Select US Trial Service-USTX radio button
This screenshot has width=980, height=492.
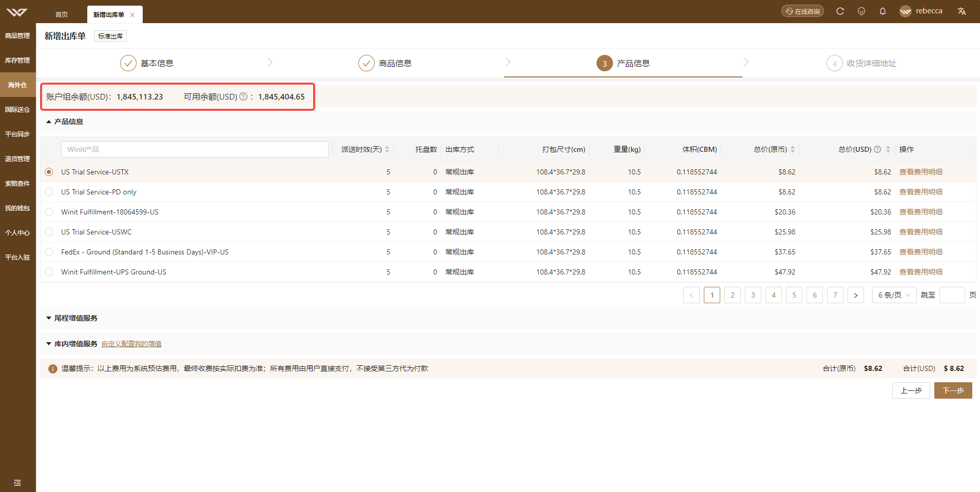click(49, 172)
